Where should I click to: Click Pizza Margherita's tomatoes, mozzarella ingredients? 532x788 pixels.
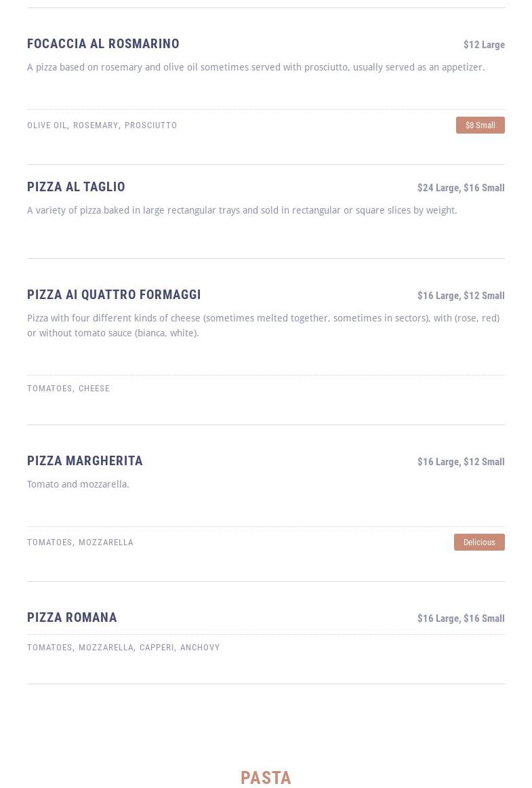coord(80,543)
